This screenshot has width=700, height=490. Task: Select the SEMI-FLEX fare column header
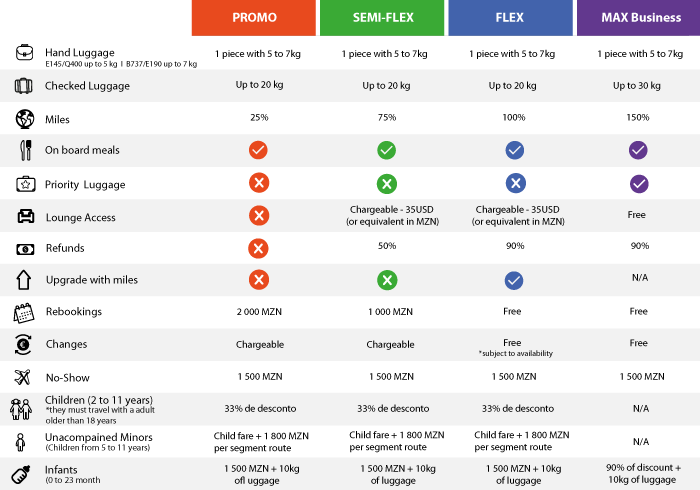tap(383, 18)
